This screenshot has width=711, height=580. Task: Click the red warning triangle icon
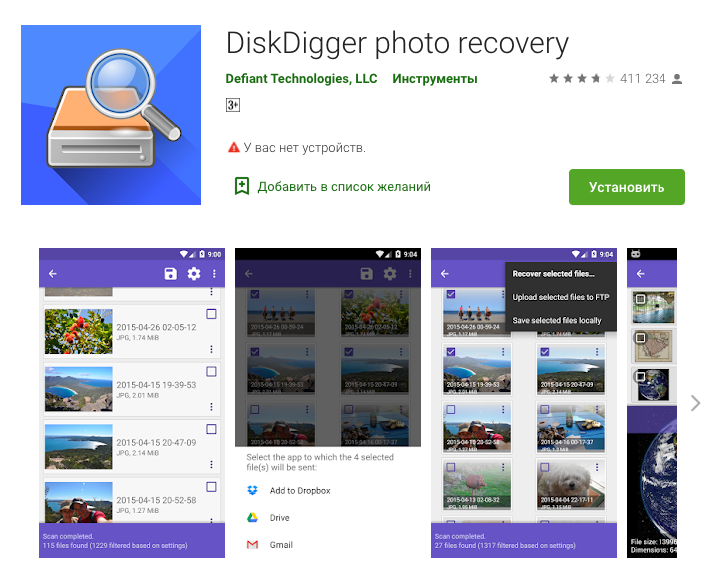pos(234,147)
